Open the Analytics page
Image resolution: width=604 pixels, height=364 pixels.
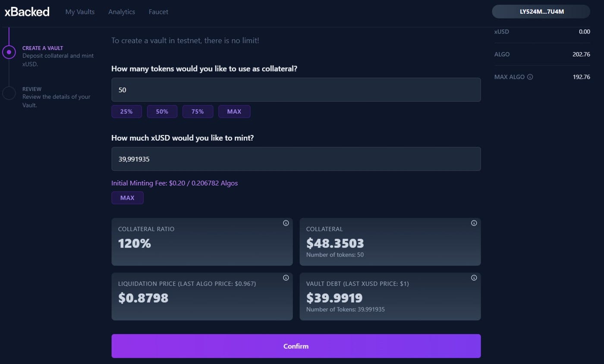coord(122,12)
